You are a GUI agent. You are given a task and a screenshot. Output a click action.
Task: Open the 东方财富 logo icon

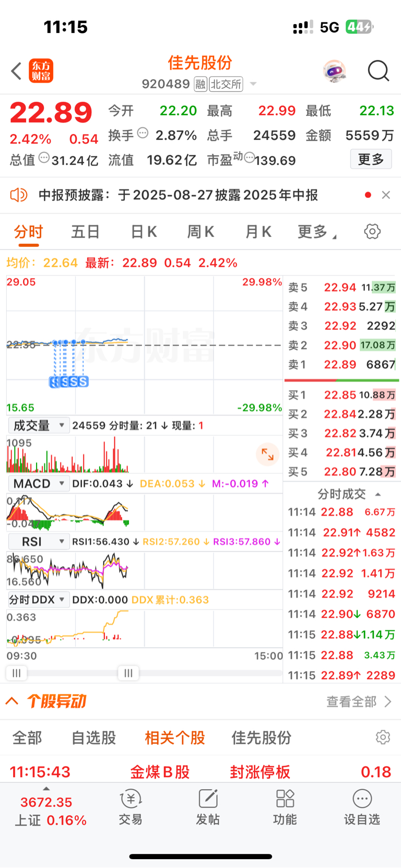pyautogui.click(x=41, y=71)
